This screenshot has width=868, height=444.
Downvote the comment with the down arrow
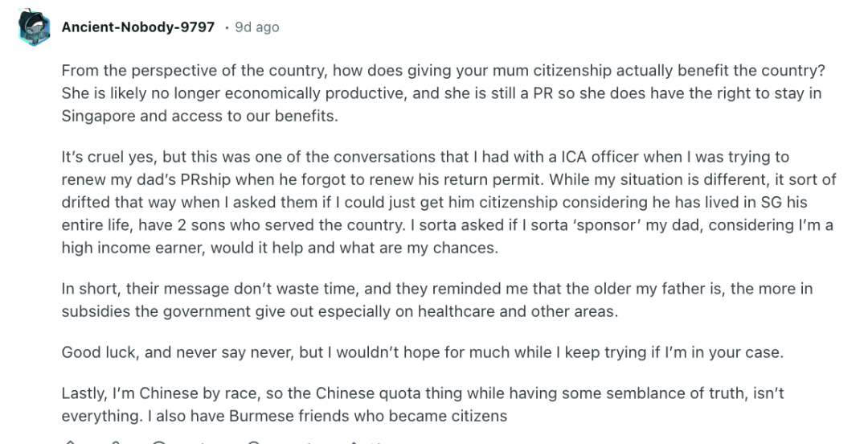[115, 442]
